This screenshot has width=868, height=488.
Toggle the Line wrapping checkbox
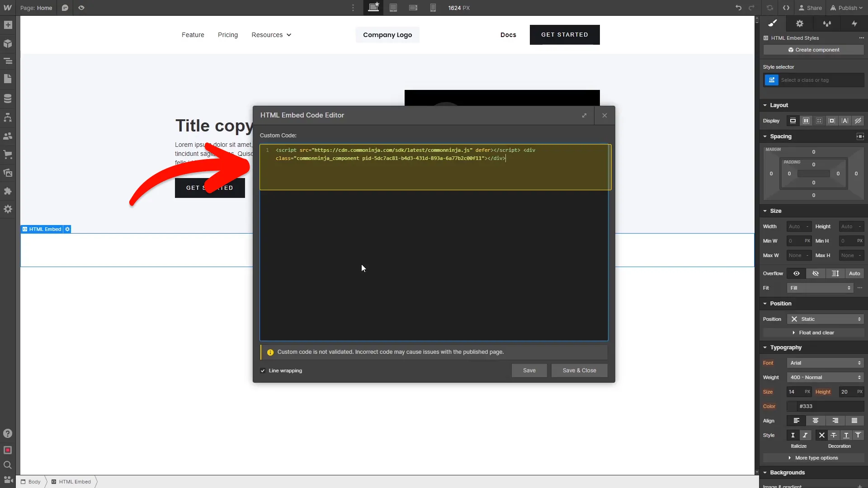pyautogui.click(x=263, y=371)
